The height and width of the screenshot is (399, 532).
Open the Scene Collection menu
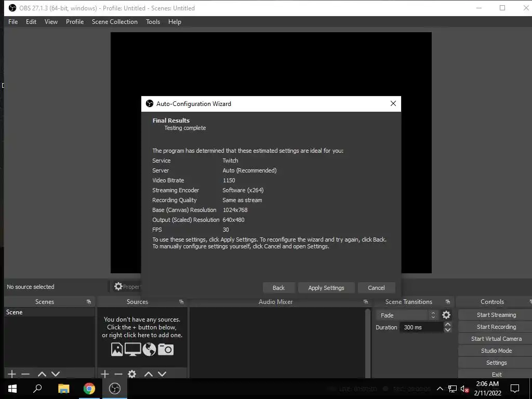[115, 22]
